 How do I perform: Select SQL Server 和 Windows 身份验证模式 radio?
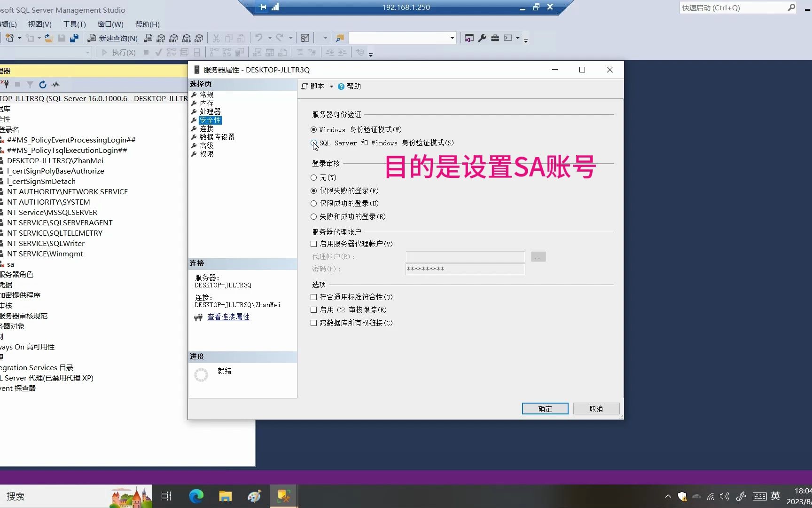(313, 143)
